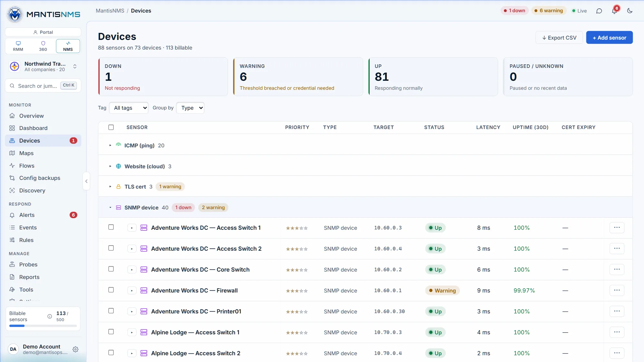Expand the TLS cert group
Image resolution: width=644 pixels, height=362 pixels.
110,187
